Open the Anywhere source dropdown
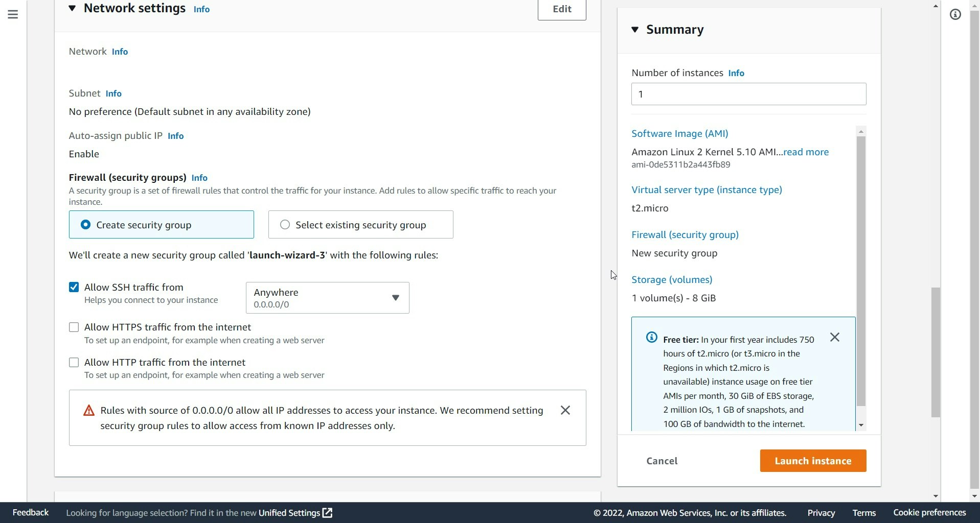Image resolution: width=980 pixels, height=523 pixels. tap(396, 297)
